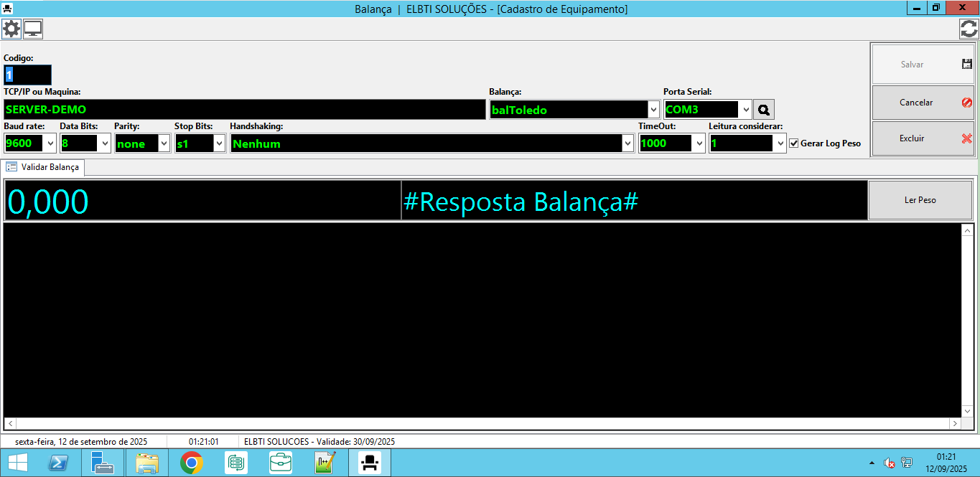
Task: Open File Explorer from the taskbar
Action: click(x=147, y=463)
